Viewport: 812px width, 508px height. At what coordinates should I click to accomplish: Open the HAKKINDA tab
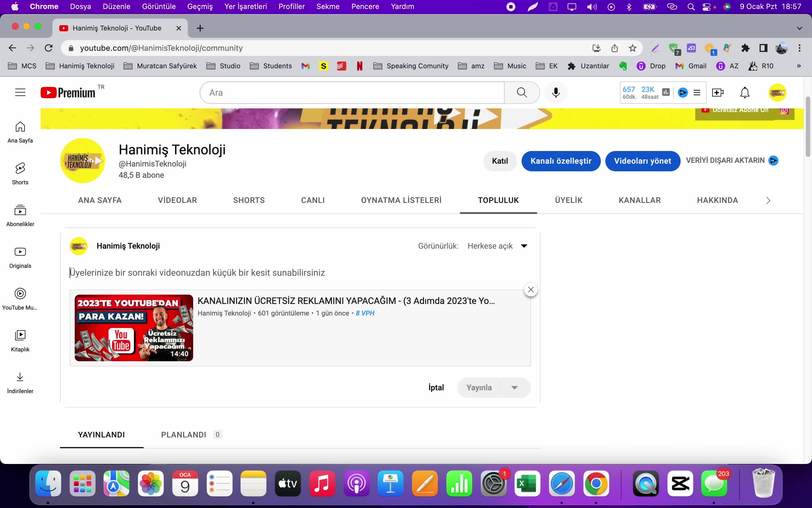pos(717,200)
